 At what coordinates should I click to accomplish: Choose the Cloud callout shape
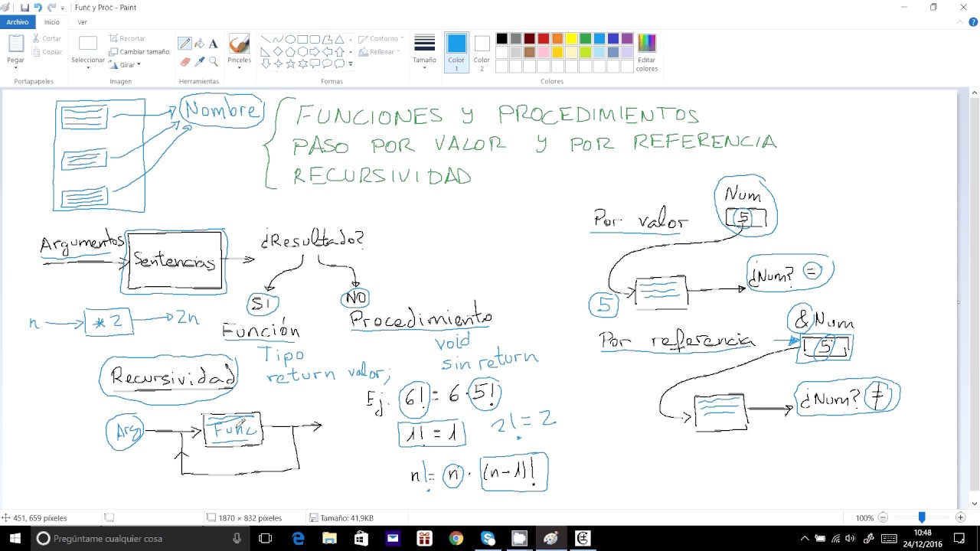click(339, 64)
